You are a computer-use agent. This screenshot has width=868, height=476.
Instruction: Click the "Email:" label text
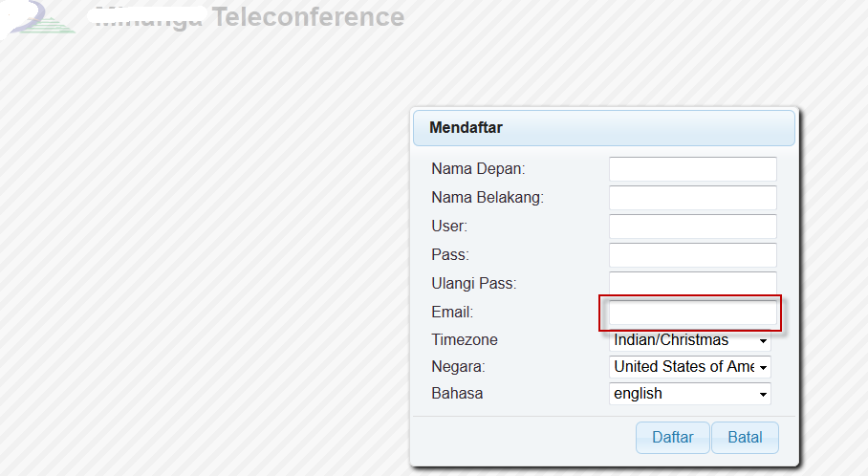(453, 313)
